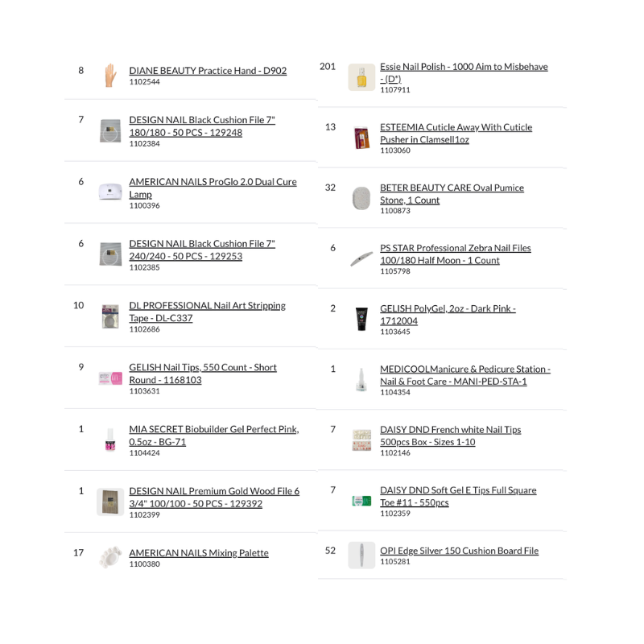
Task: Select the OPI Edge Silver file thumbnail
Action: point(361,555)
